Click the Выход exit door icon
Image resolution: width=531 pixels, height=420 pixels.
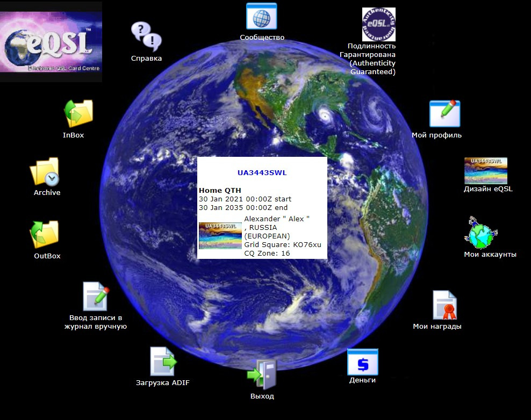coord(262,374)
